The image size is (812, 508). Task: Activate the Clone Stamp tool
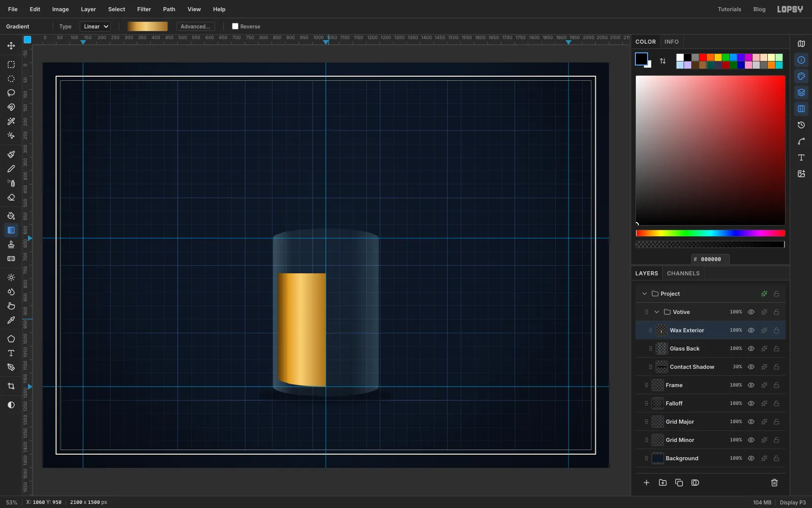coord(11,244)
